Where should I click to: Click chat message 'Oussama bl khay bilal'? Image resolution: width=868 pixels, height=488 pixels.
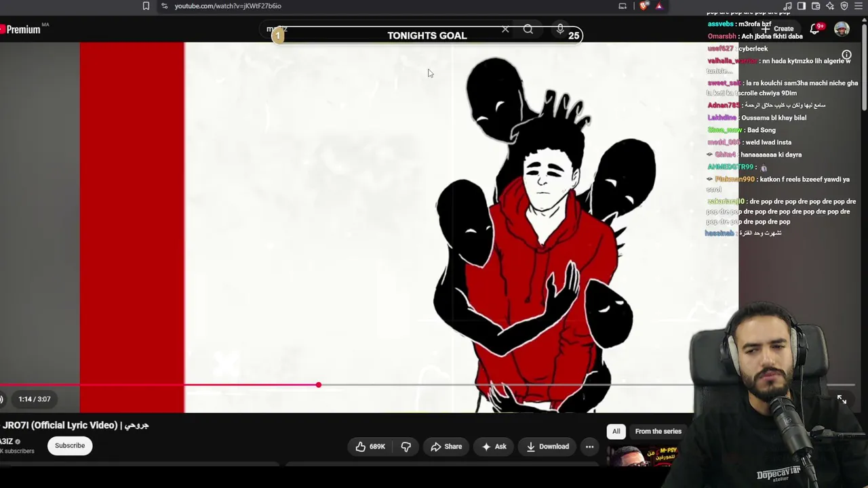point(774,118)
